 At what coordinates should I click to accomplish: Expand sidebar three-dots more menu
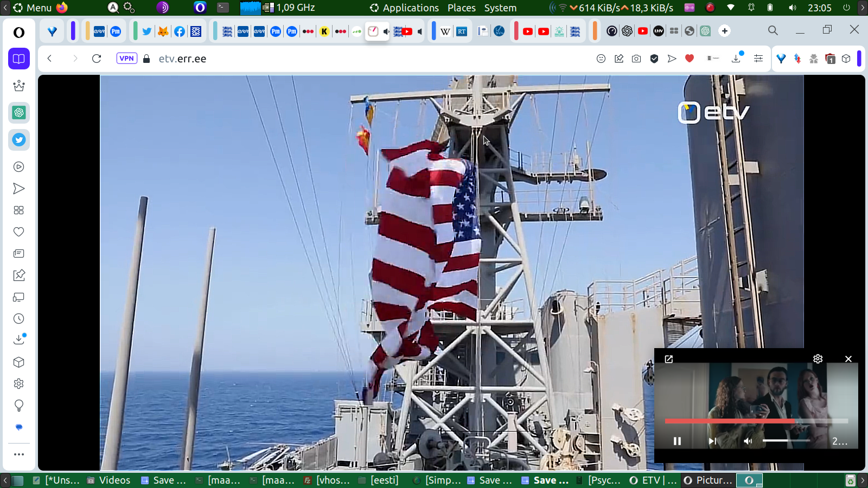point(19,454)
